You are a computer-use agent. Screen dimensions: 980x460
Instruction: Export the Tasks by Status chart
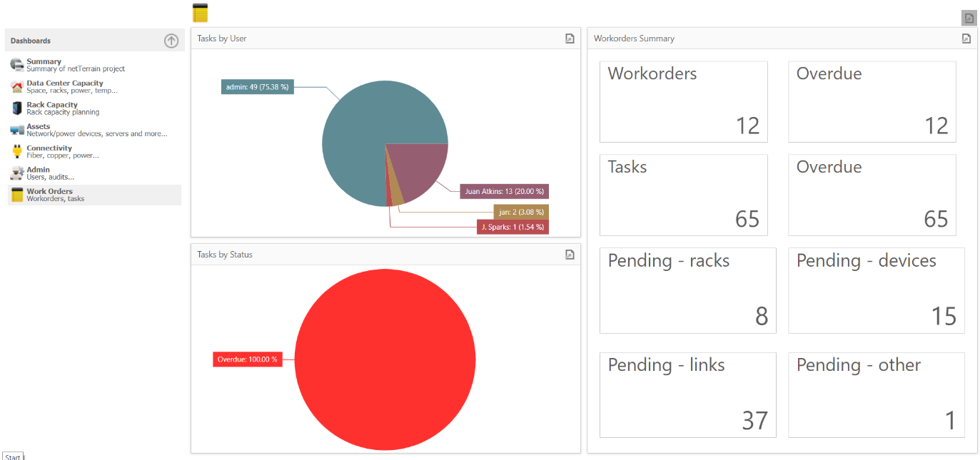(x=570, y=255)
